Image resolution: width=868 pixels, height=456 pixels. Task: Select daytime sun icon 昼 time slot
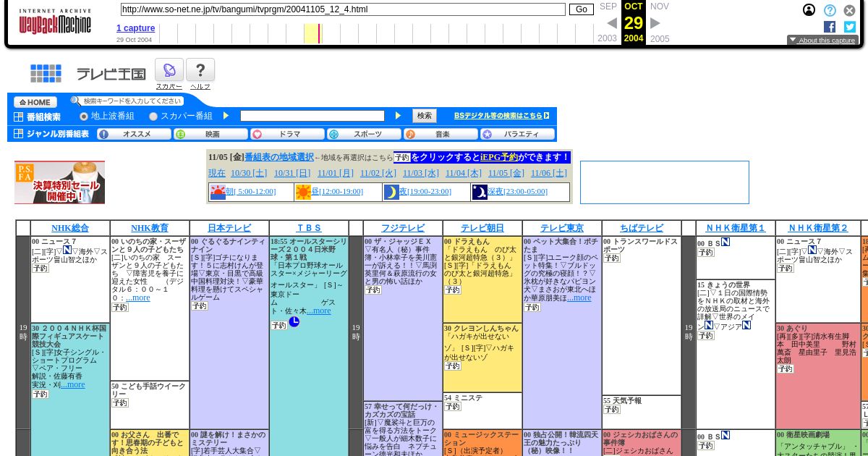click(x=303, y=192)
